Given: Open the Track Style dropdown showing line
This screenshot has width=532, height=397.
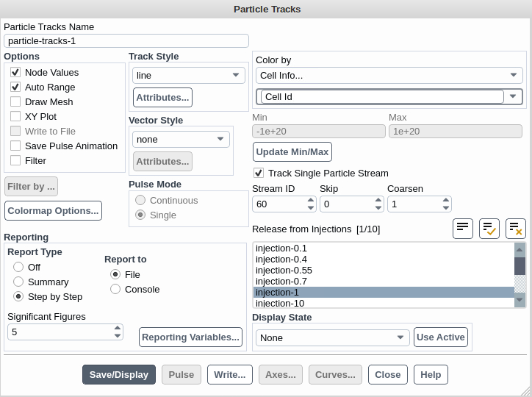Looking at the screenshot, I should tap(190, 75).
